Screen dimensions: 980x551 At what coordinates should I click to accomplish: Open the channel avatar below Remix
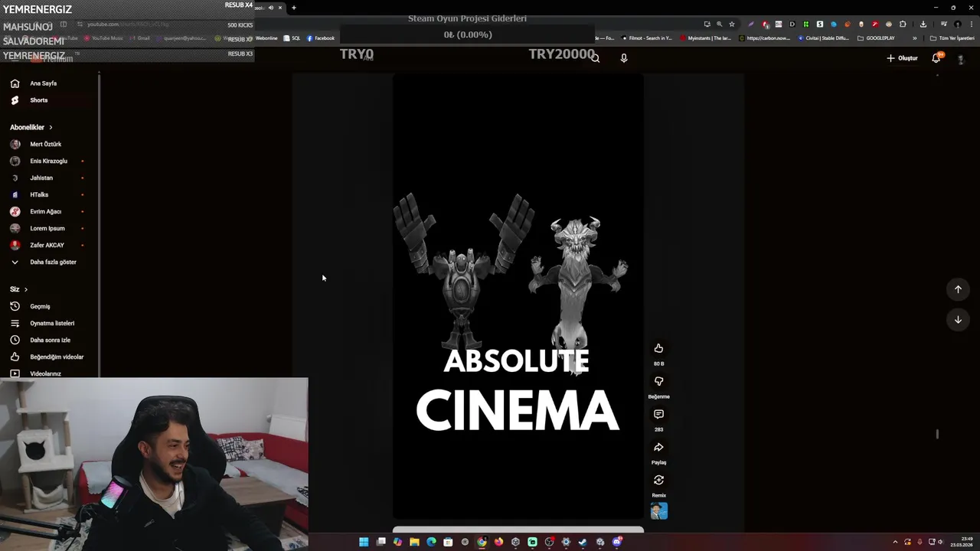pos(659,511)
